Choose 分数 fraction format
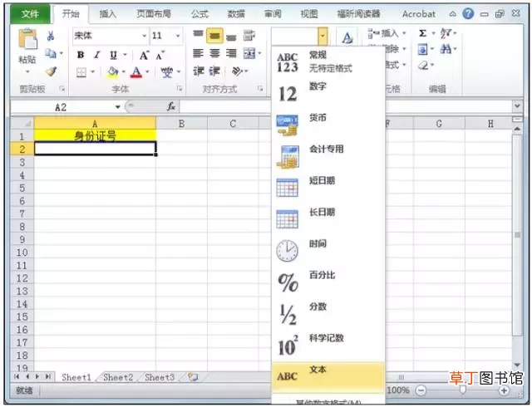The image size is (532, 407). 328,314
